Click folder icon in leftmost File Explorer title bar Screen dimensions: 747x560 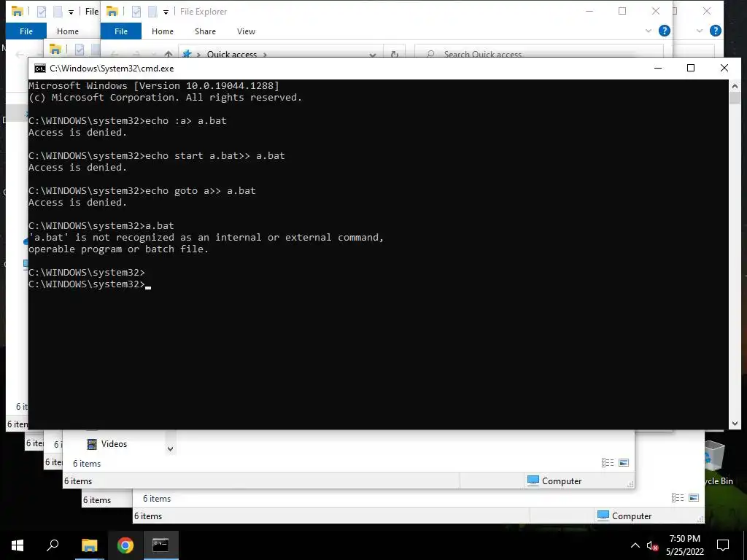[18, 11]
